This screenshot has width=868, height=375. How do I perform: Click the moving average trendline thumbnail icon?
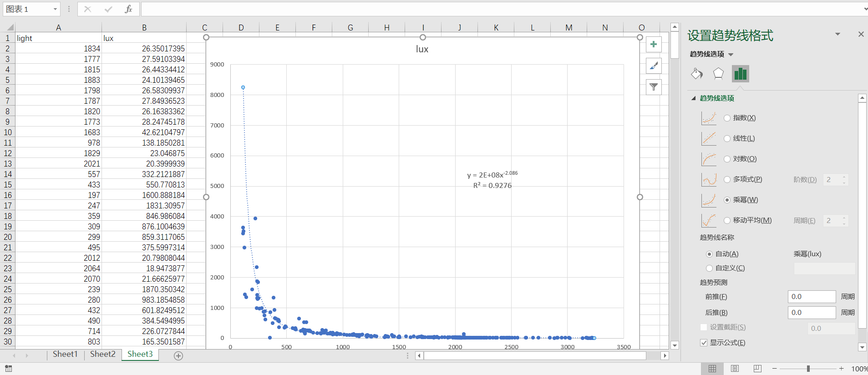709,220
